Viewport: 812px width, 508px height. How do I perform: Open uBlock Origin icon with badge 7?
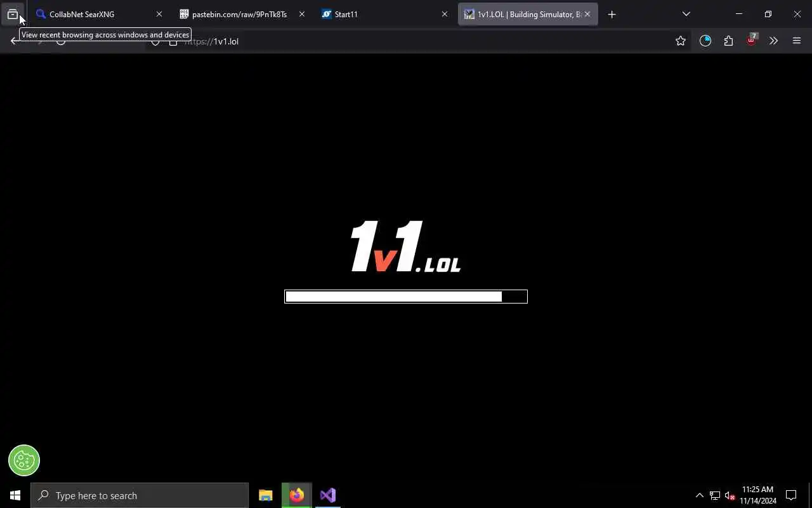751,40
